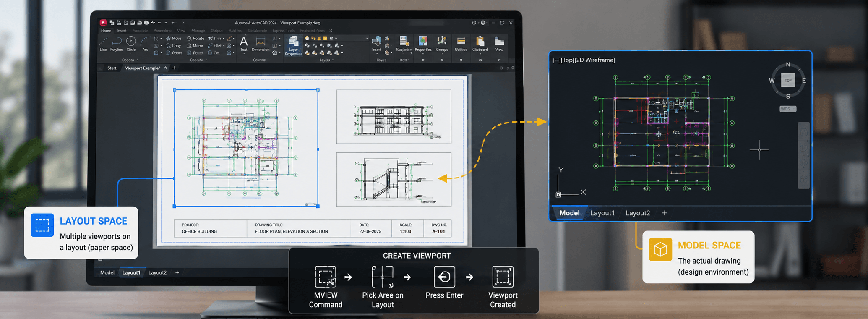The image size is (868, 319).
Task: Select the Dimension tool
Action: pyautogui.click(x=261, y=44)
